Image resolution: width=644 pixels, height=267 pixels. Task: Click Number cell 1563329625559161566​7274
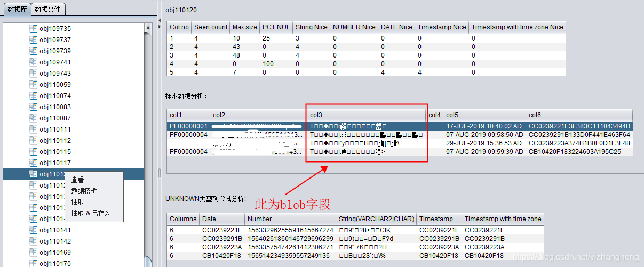(290, 230)
